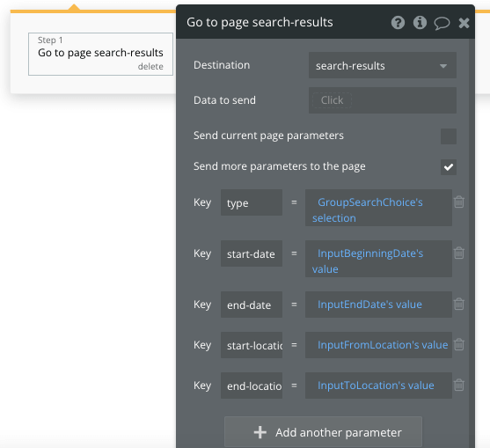The image size is (490, 448).
Task: Delete the end-location parameter with trash icon
Action: coord(459,385)
